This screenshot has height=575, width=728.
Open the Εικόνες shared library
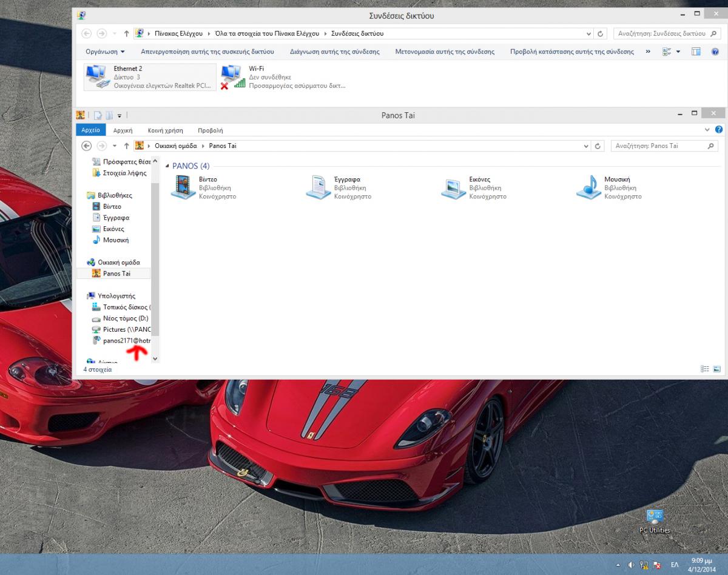pyautogui.click(x=474, y=187)
